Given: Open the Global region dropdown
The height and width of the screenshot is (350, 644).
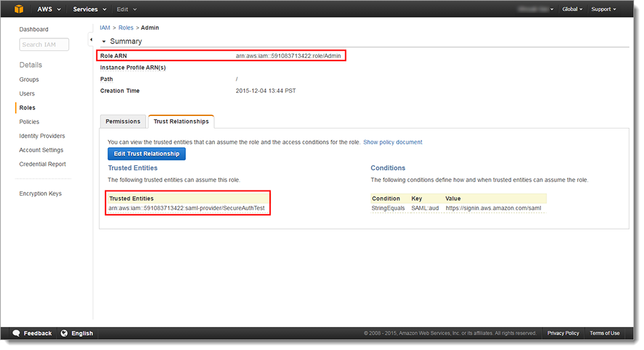Looking at the screenshot, I should point(572,9).
